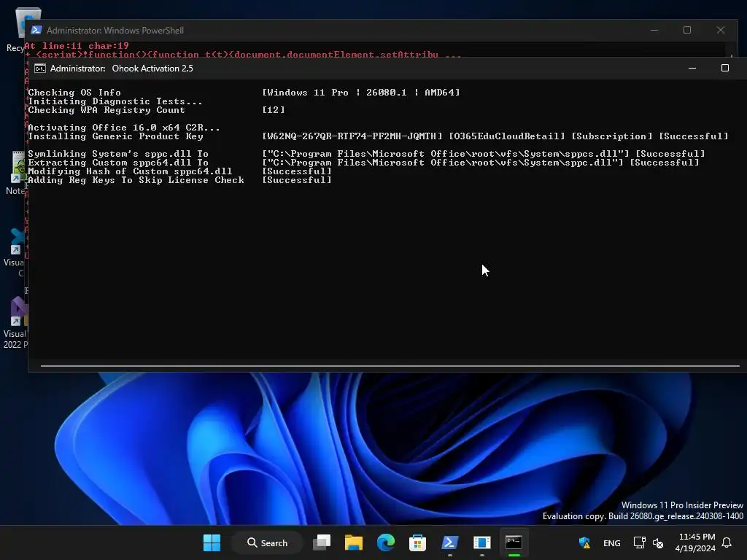
Task: Minimize the Windows PowerShell window
Action: (x=654, y=30)
